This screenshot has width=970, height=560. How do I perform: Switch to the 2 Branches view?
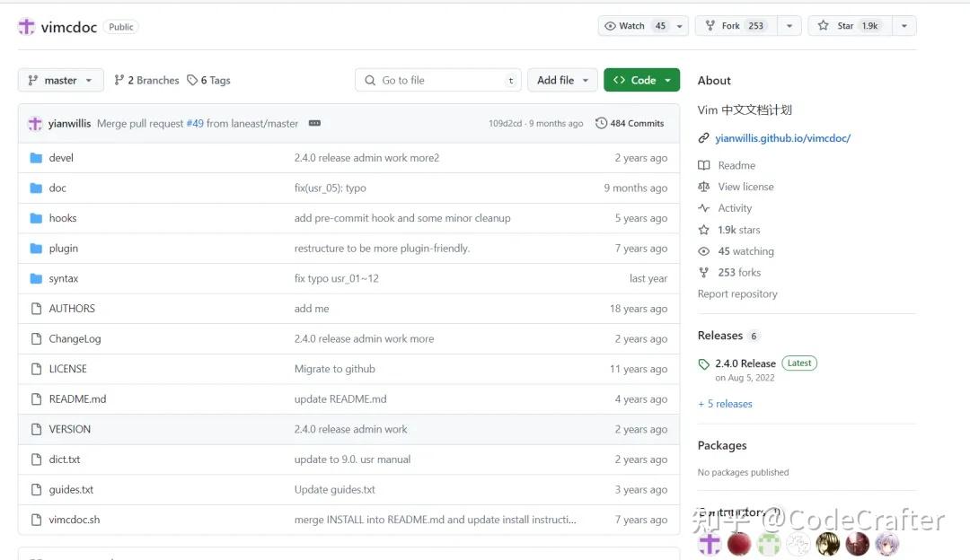pos(153,80)
